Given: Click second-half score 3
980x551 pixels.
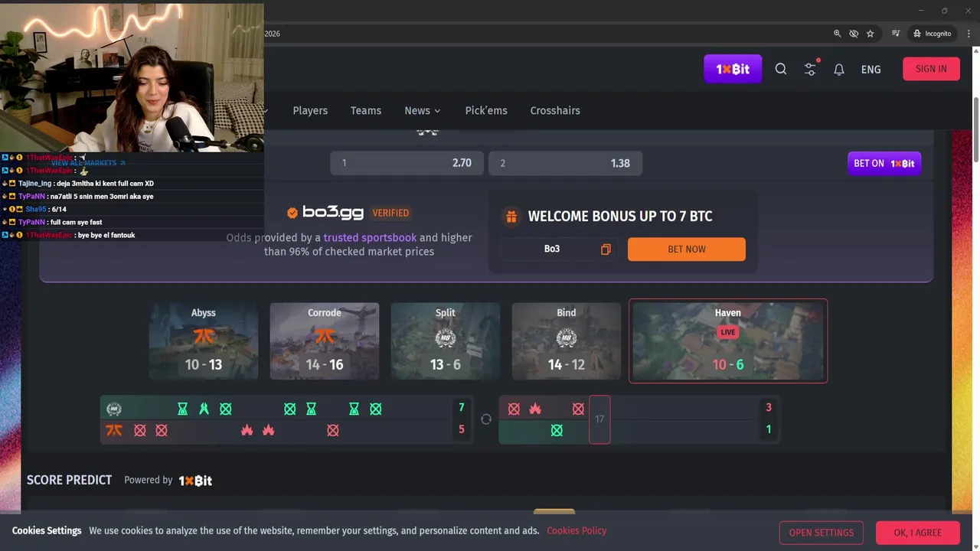Looking at the screenshot, I should tap(769, 408).
